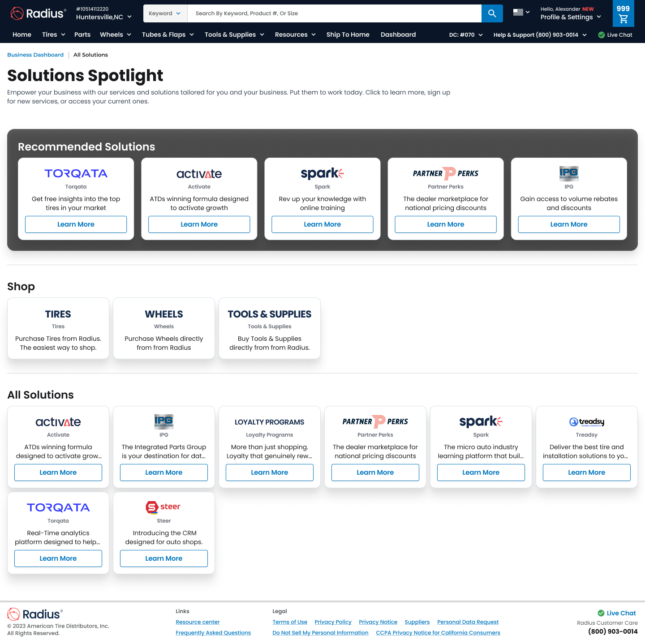Open Dashboard in the navigation bar
Screen dimensions: 645x644
coord(398,34)
